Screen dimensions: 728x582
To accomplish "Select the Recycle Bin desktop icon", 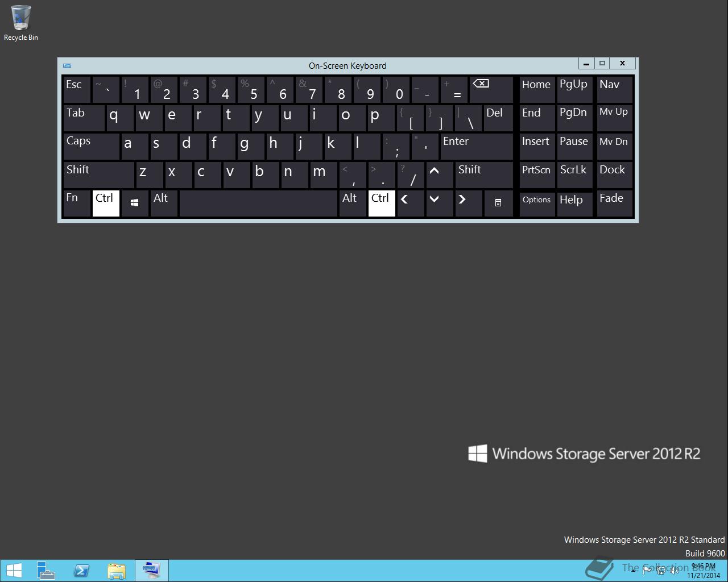I will [x=21, y=23].
